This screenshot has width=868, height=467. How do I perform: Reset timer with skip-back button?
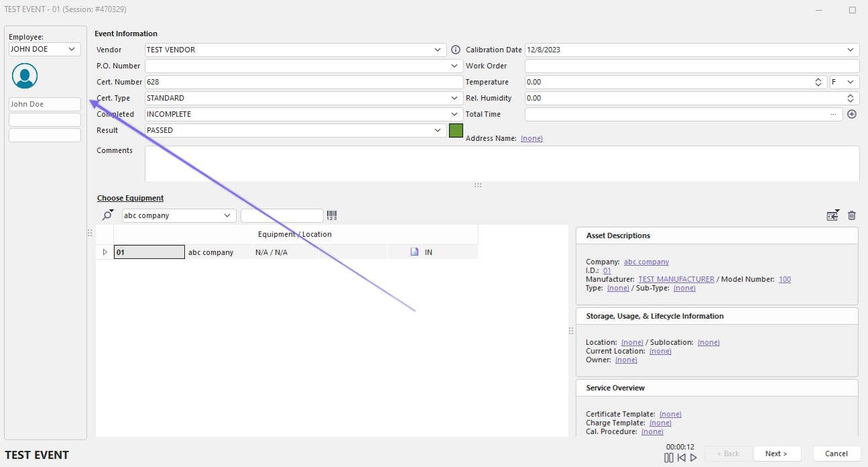coord(681,458)
